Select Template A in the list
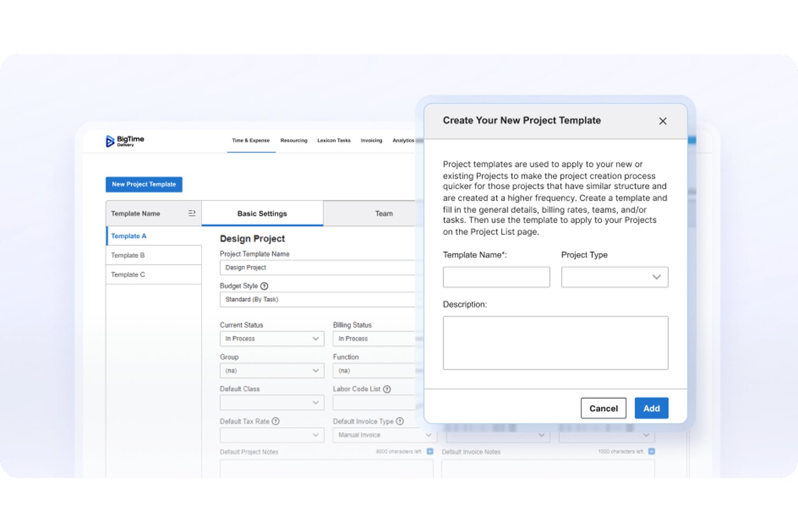 click(x=154, y=236)
